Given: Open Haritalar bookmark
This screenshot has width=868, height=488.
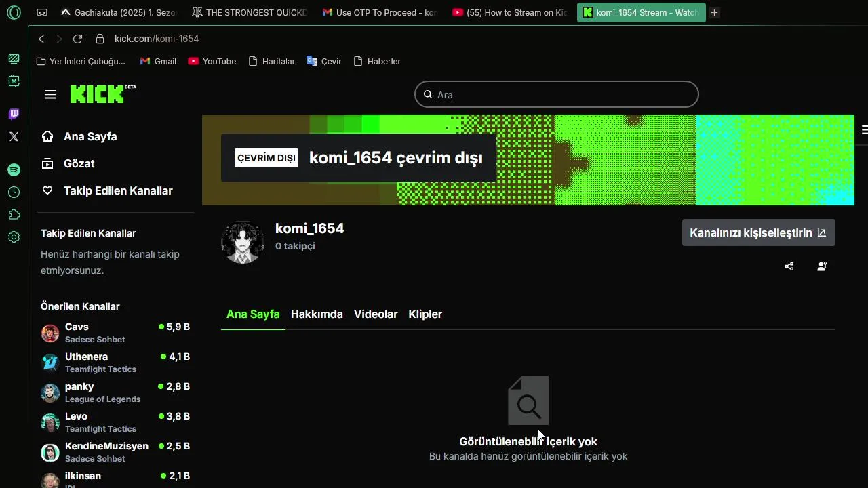Looking at the screenshot, I should click(271, 61).
